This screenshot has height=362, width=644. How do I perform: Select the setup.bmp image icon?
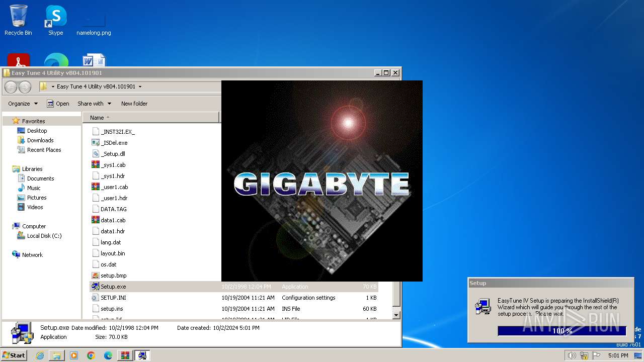(96, 276)
